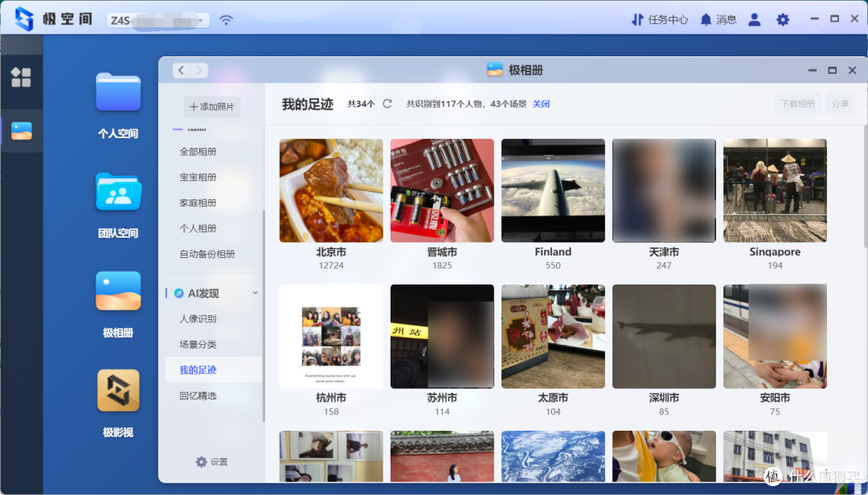Open the 苏州市 album thumbnail
This screenshot has width=868, height=495.
[442, 337]
